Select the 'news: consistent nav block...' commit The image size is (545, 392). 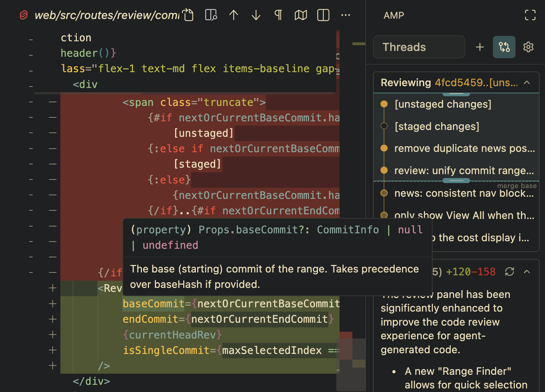tap(463, 193)
